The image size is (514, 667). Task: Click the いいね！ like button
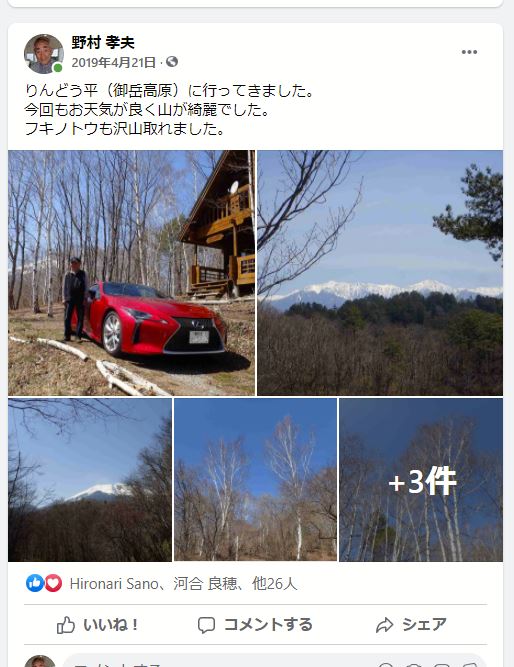[x=97, y=625]
